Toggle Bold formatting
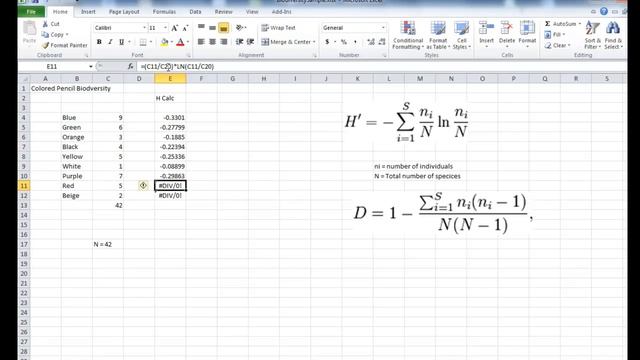The width and height of the screenshot is (640, 360). pyautogui.click(x=99, y=42)
